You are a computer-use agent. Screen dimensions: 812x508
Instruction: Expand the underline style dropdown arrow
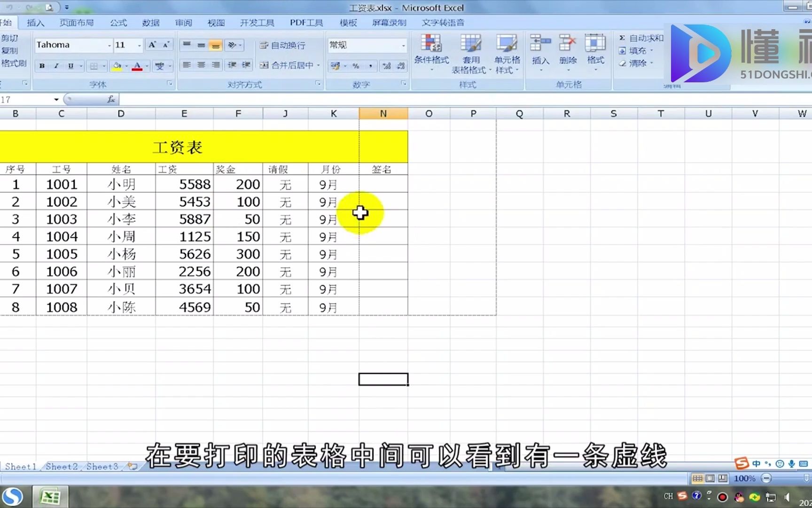pos(80,66)
